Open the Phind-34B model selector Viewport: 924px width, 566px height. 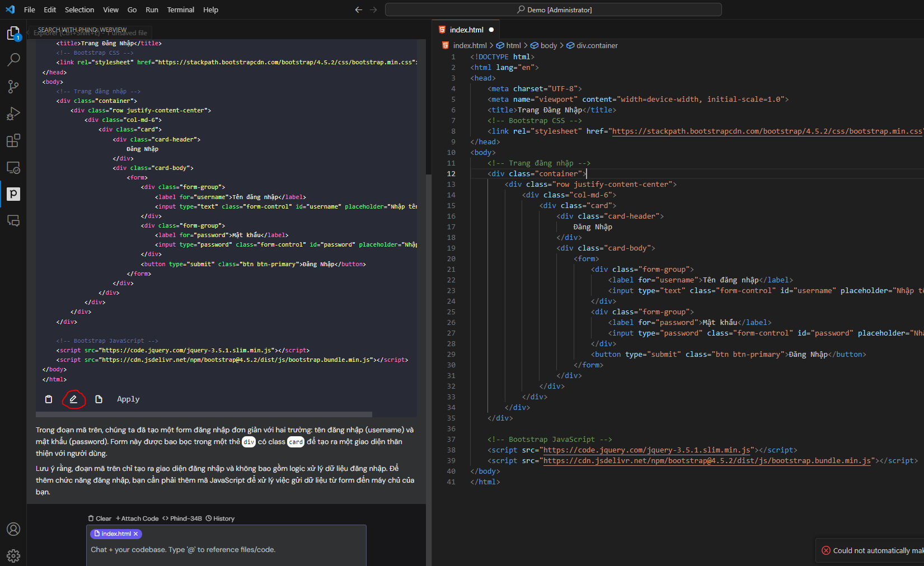click(182, 518)
